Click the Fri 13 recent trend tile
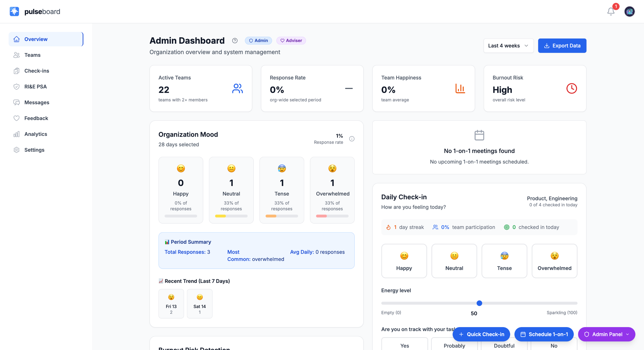Viewport: 644px width, 350px height. [x=171, y=304]
